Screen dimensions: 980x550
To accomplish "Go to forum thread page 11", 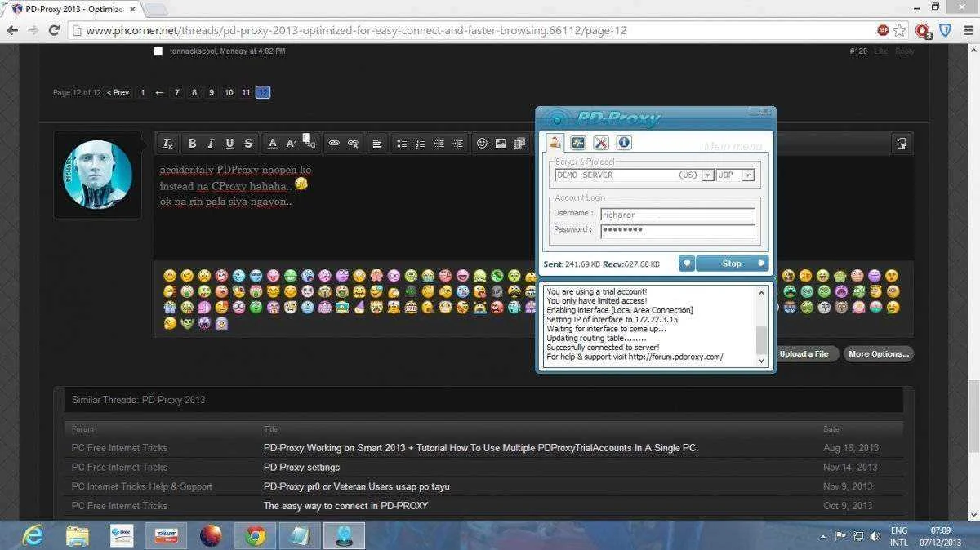I will pyautogui.click(x=246, y=92).
